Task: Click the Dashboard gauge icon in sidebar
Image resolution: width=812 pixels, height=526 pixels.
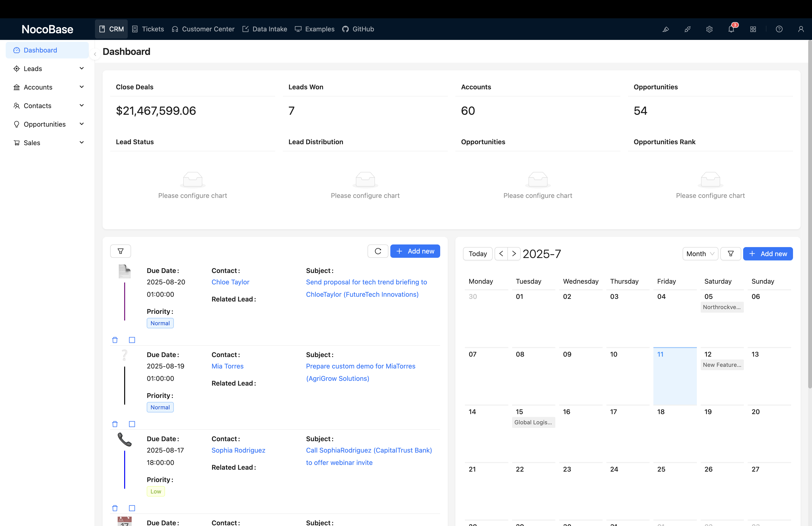Action: click(x=16, y=50)
